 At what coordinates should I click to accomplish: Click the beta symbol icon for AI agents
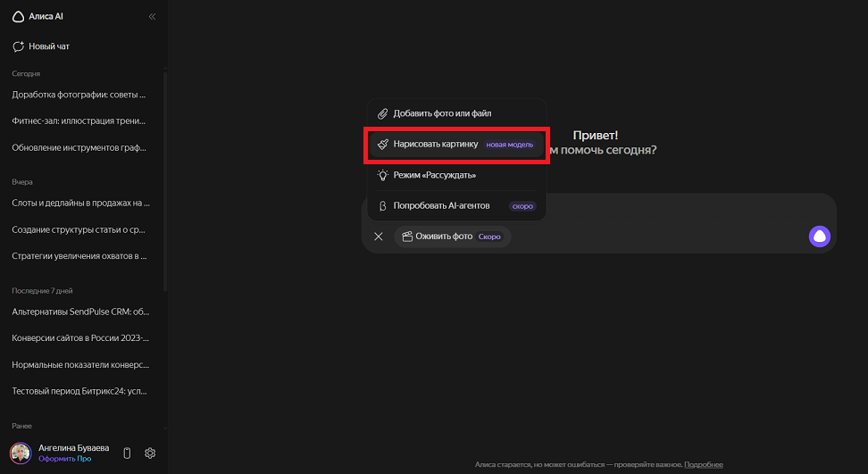[x=382, y=206]
